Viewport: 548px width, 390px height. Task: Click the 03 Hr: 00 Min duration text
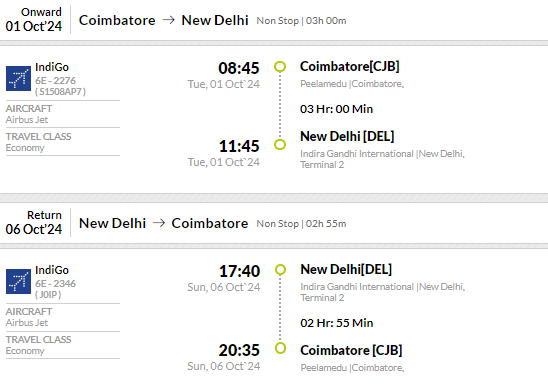[x=337, y=109]
